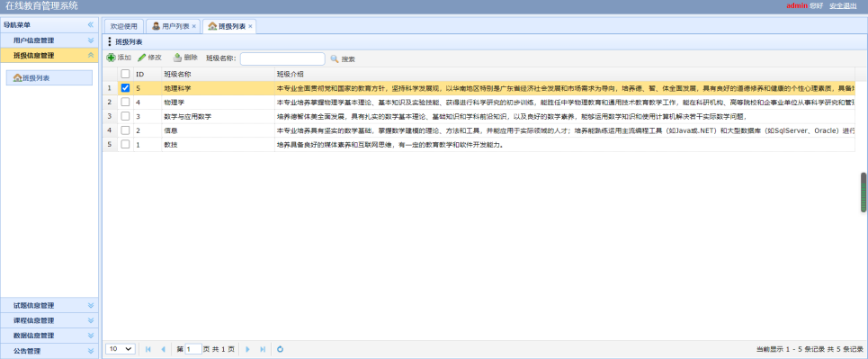Close the 班级列表 tab
The width and height of the screenshot is (868, 359).
[x=250, y=26]
